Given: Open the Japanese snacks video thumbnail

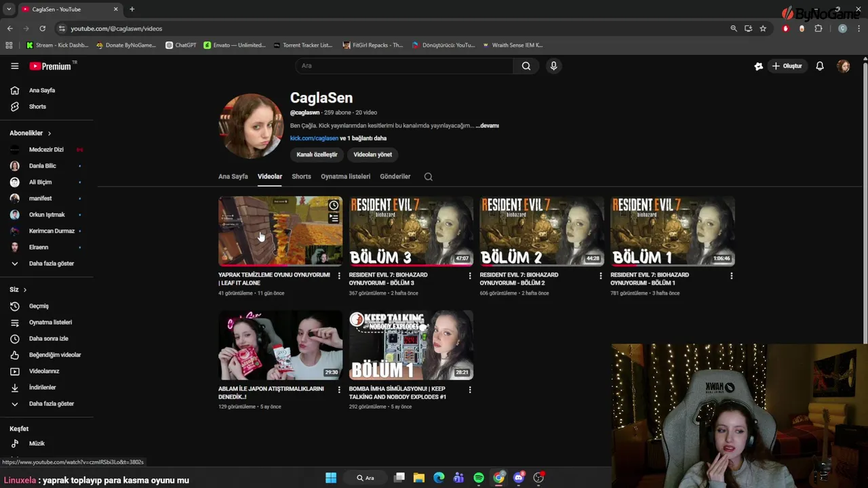Looking at the screenshot, I should pyautogui.click(x=280, y=345).
